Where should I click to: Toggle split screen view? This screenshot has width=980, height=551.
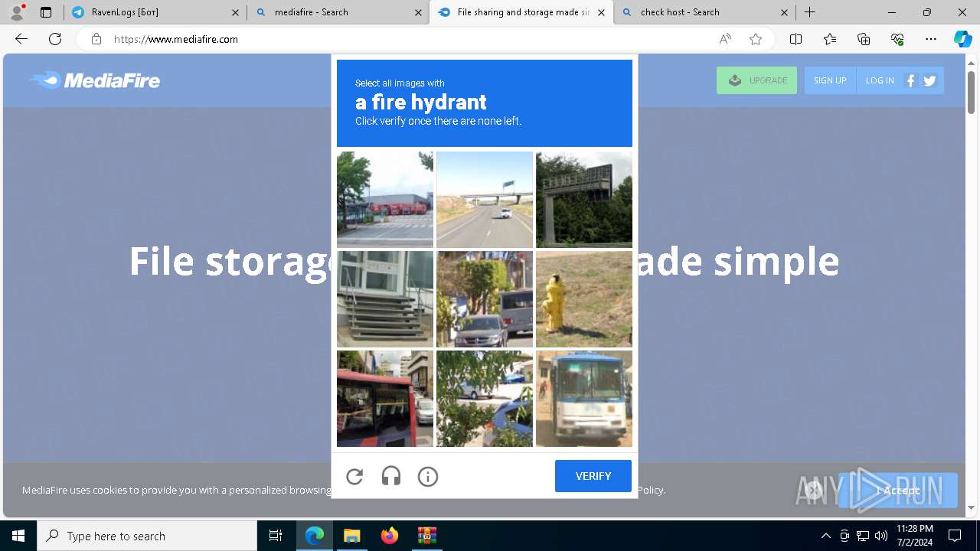pos(796,39)
